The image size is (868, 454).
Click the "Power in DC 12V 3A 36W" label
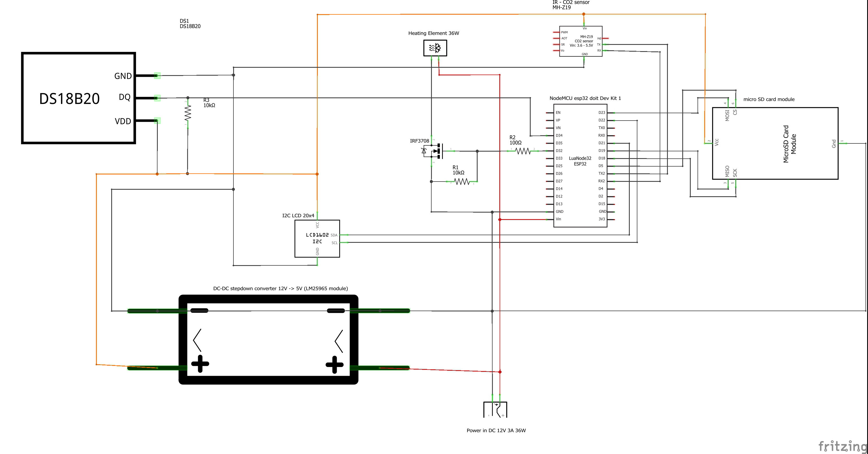click(496, 430)
